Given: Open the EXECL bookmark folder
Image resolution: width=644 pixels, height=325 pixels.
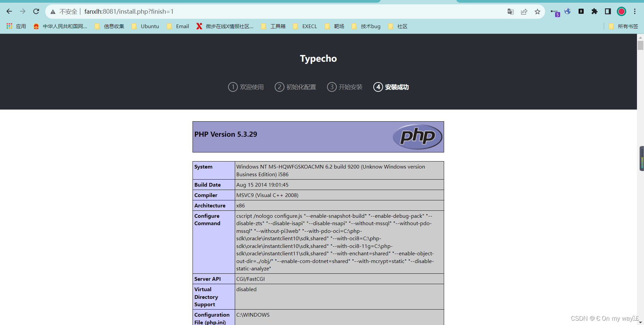Looking at the screenshot, I should click(305, 26).
